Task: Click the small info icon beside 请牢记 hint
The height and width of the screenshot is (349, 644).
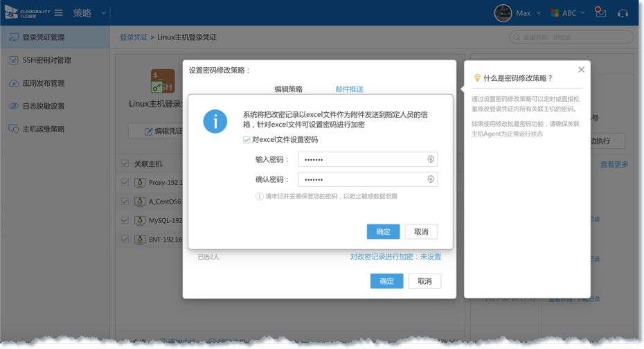Action: (260, 196)
